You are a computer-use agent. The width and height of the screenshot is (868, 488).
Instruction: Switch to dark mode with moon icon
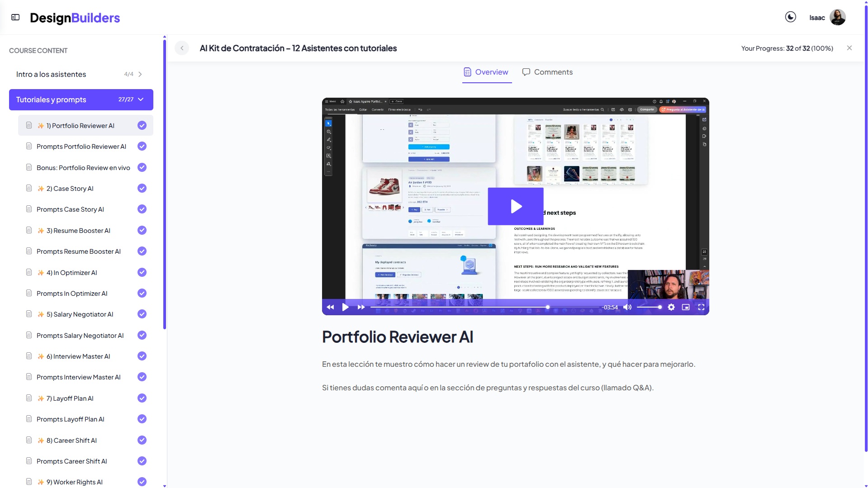pyautogui.click(x=790, y=17)
